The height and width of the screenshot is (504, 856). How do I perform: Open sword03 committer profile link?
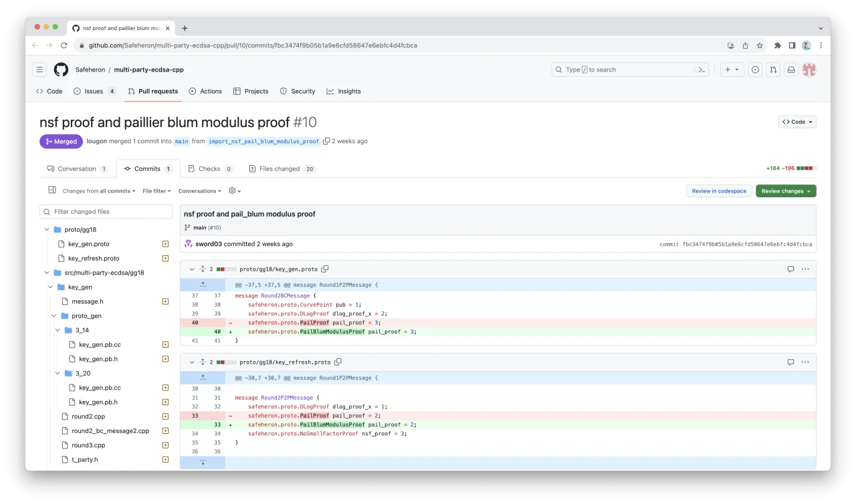[x=210, y=244]
